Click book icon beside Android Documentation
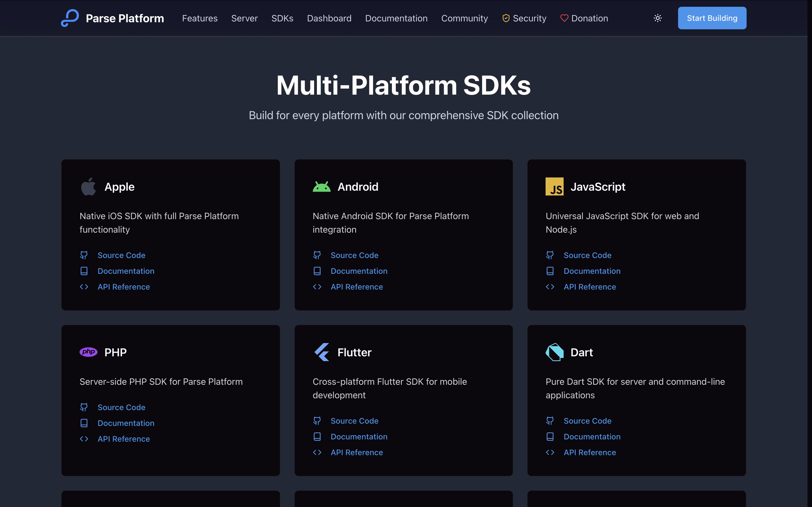Viewport: 812px width, 507px height. 317,271
